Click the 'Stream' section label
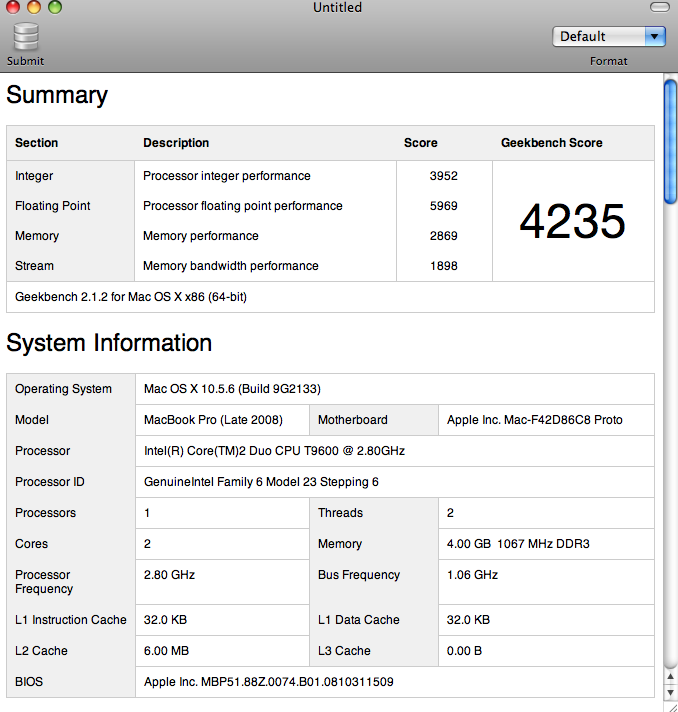 [x=34, y=266]
